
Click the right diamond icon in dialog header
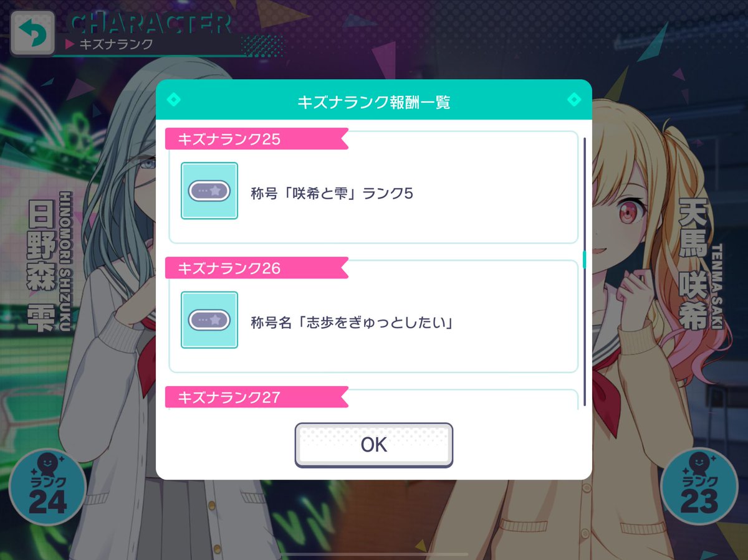(574, 99)
